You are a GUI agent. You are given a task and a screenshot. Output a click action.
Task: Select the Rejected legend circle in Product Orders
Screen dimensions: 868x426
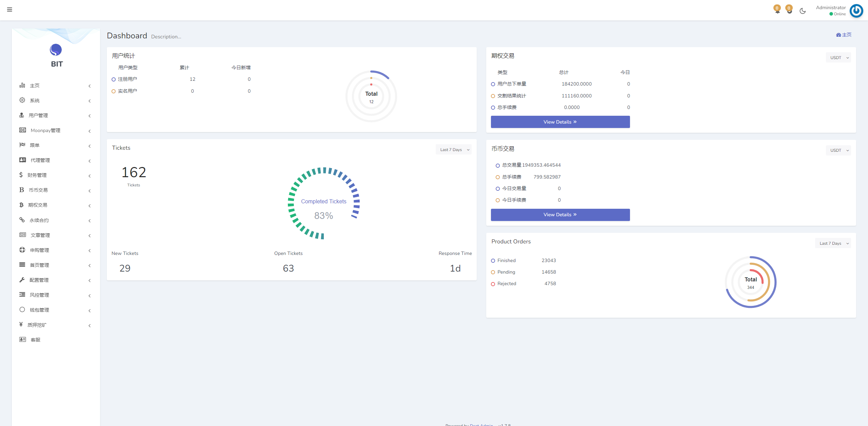coord(493,284)
